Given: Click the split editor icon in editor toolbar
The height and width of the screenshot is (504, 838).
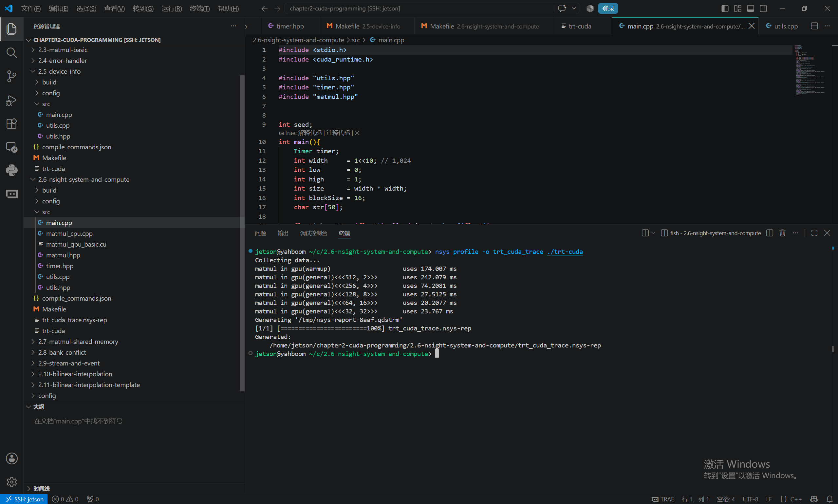Looking at the screenshot, I should click(814, 26).
